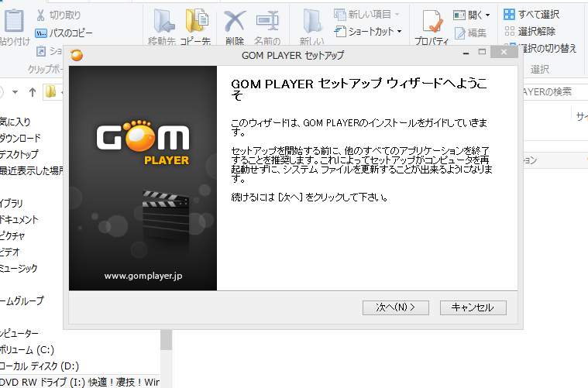
Task: Open the recent locations dropdown arrow
Action: tap(15, 92)
